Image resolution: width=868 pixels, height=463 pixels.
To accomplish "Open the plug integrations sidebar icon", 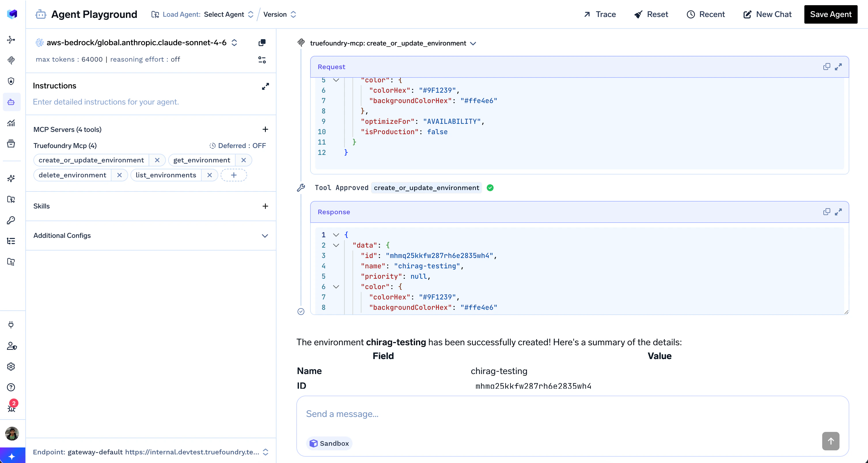I will [x=11, y=325].
